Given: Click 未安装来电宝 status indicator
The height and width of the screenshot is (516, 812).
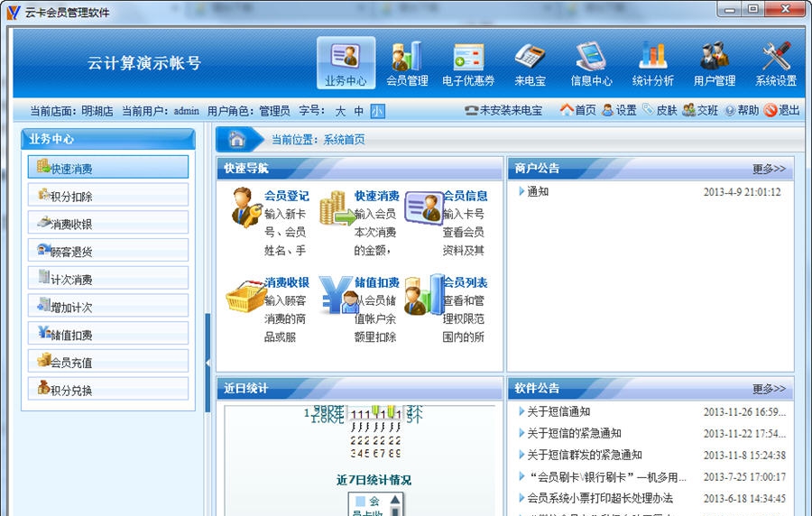Looking at the screenshot, I should 503,110.
